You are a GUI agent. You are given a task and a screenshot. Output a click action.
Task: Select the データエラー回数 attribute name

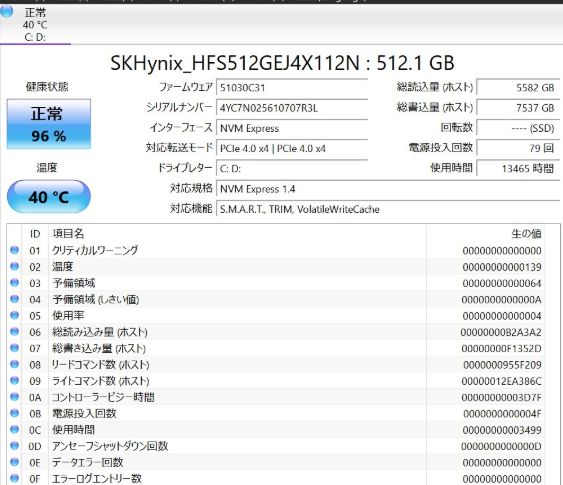88,462
